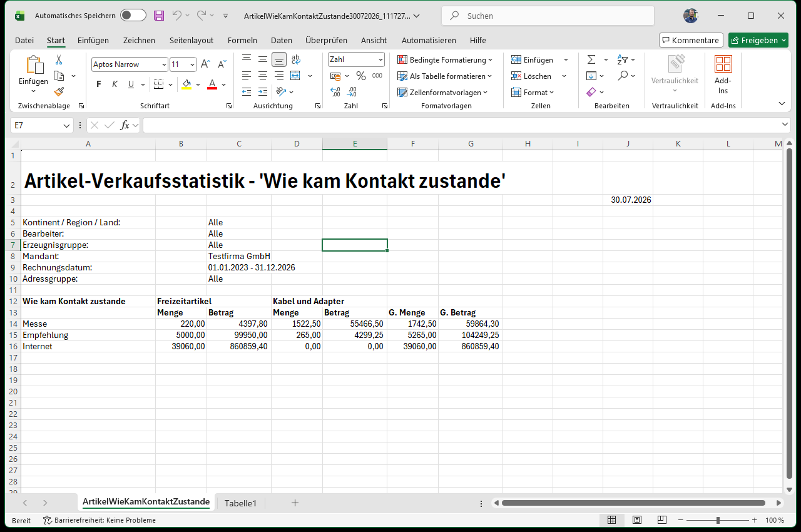The height and width of the screenshot is (532, 801).
Task: Click the Löschen cells button
Action: coord(532,76)
